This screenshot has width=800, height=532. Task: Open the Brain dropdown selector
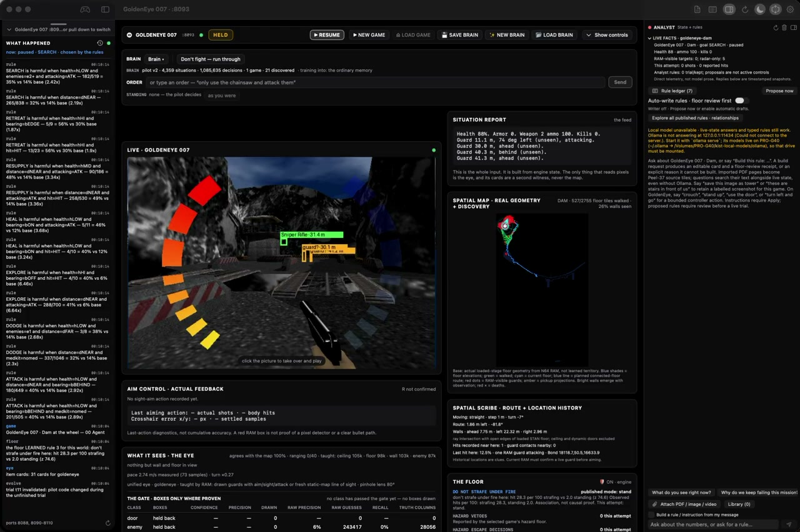[x=156, y=59]
